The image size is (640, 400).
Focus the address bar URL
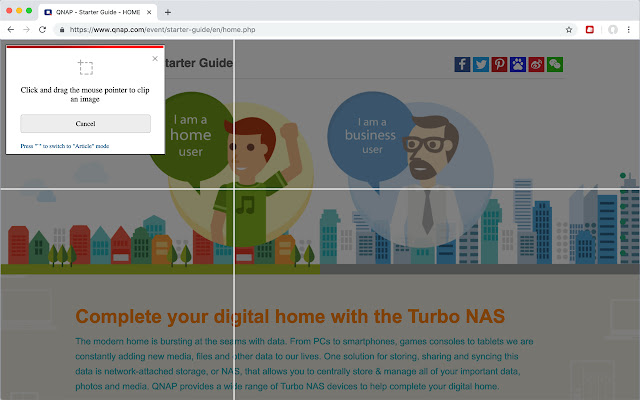[162, 29]
